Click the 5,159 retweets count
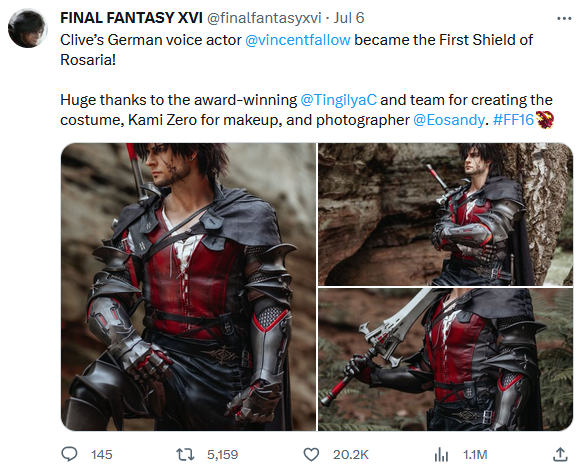Viewport: 586px width, 467px height. [x=222, y=455]
